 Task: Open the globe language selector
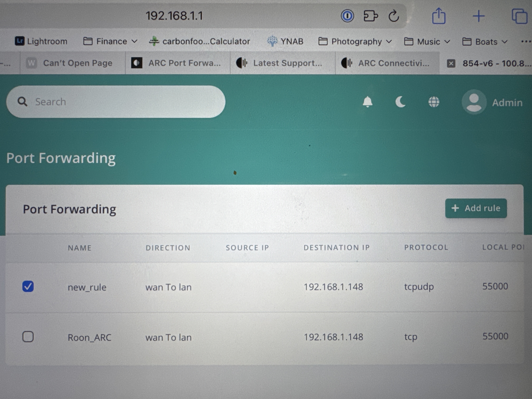[434, 102]
